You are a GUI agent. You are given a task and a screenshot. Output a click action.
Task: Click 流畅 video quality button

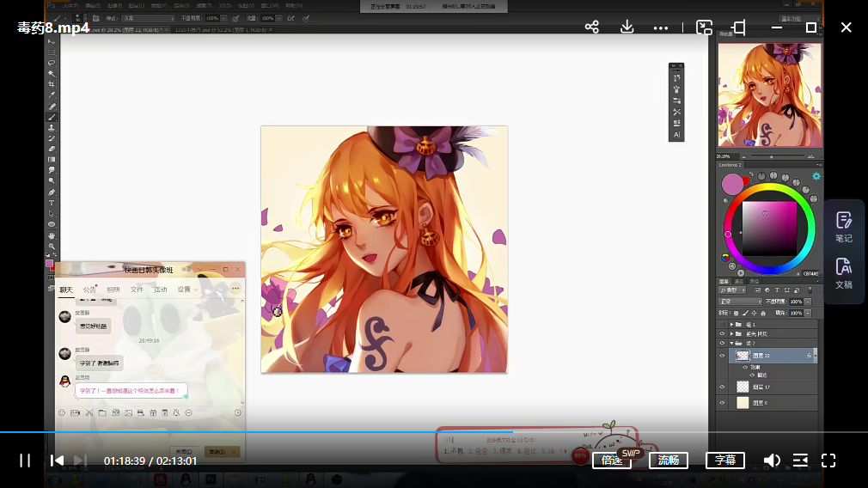tap(669, 461)
